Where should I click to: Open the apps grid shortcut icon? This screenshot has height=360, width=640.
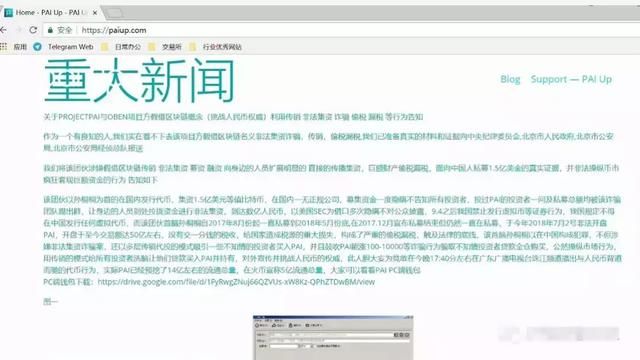[4, 47]
